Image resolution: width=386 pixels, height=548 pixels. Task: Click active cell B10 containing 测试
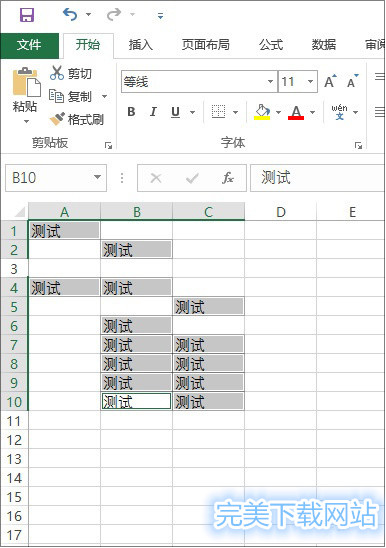pos(136,401)
